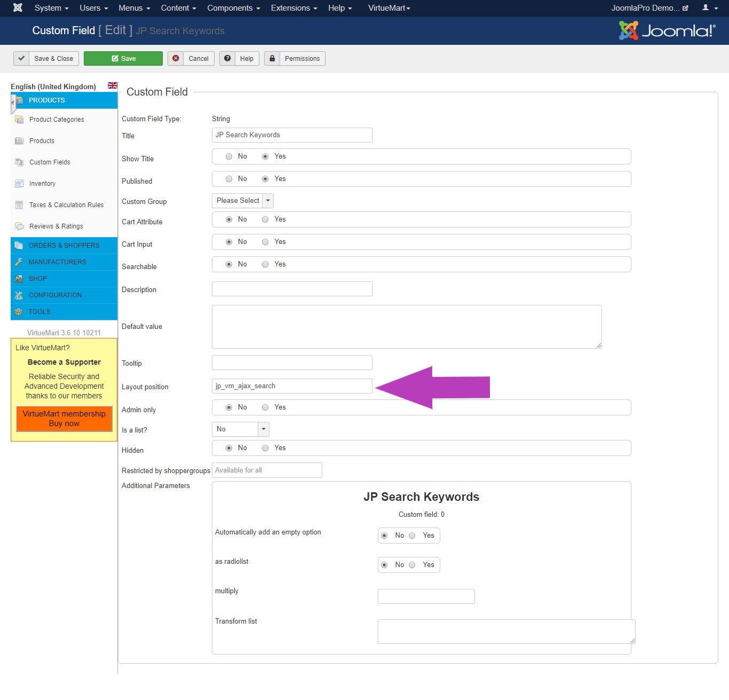This screenshot has width=729, height=700.
Task: Click the user account icon in top bar
Action: pos(706,8)
